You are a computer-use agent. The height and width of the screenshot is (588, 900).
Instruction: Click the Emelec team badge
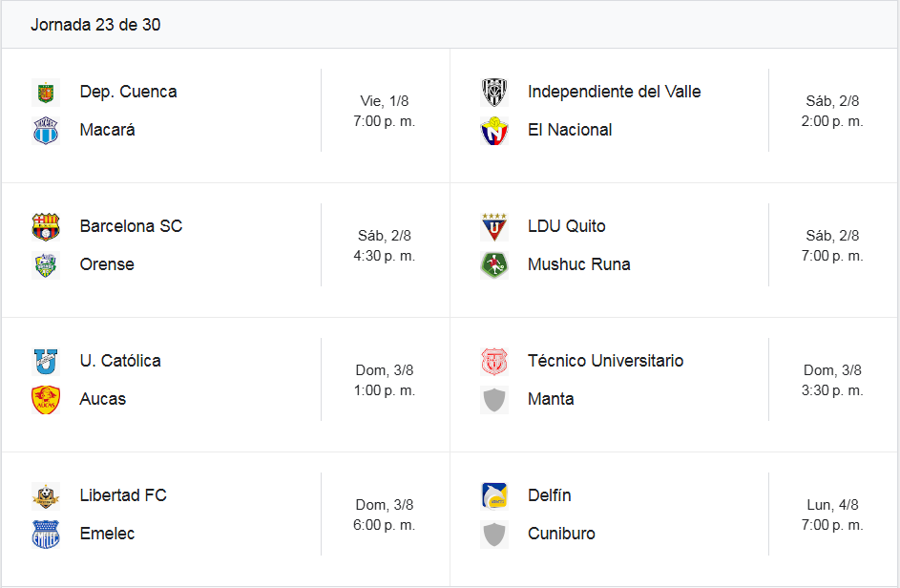pos(46,534)
